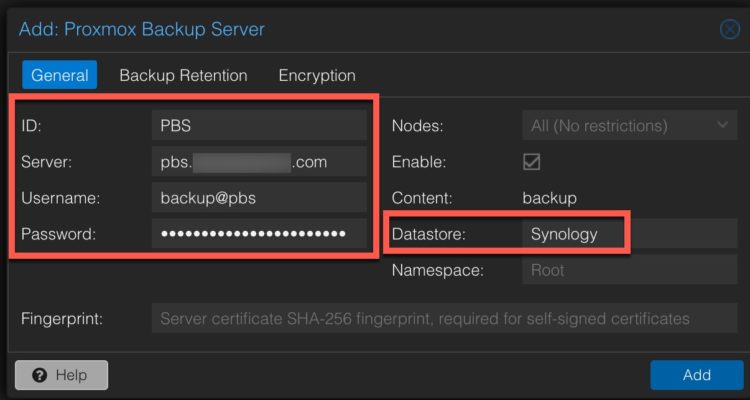Viewport: 750px width, 400px height.
Task: Open the Backup Retention tab
Action: (183, 75)
